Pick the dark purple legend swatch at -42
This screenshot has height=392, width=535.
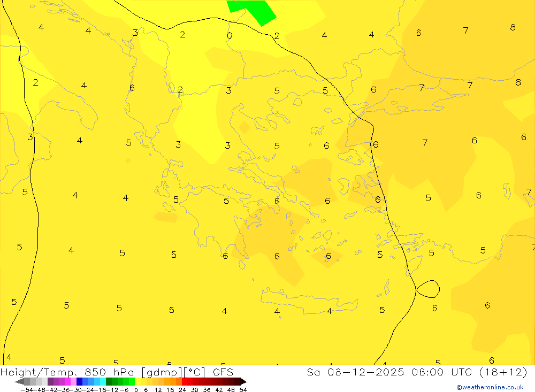click(x=50, y=382)
